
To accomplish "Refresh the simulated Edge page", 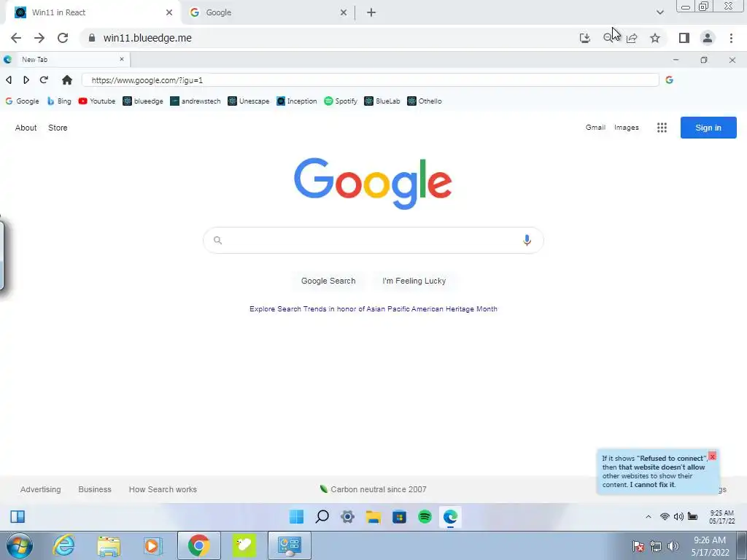I will pos(44,80).
